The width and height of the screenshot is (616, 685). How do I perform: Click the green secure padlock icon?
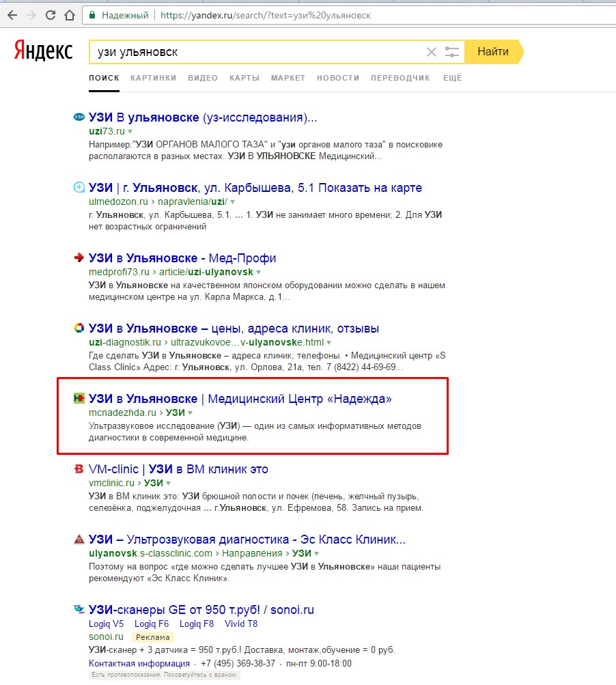tap(92, 15)
